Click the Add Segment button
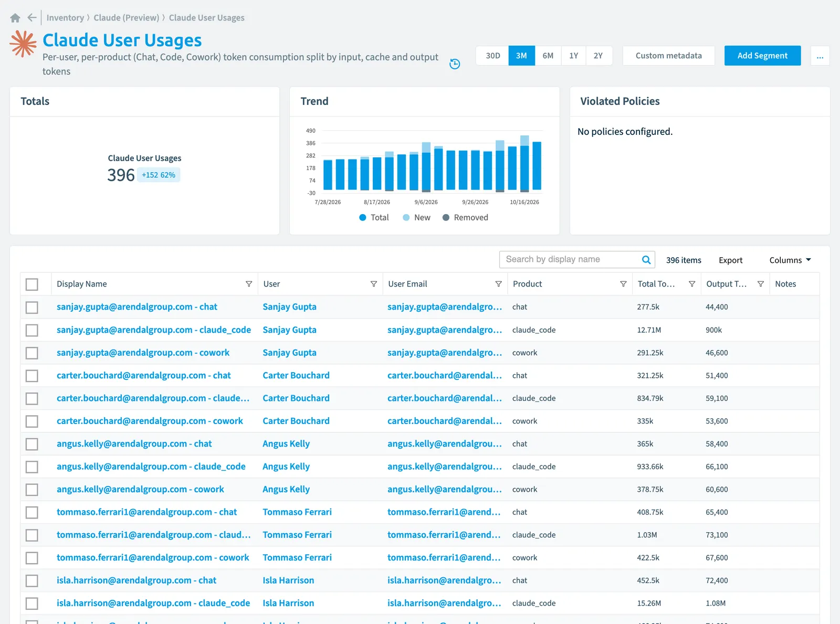The height and width of the screenshot is (624, 840). [762, 56]
